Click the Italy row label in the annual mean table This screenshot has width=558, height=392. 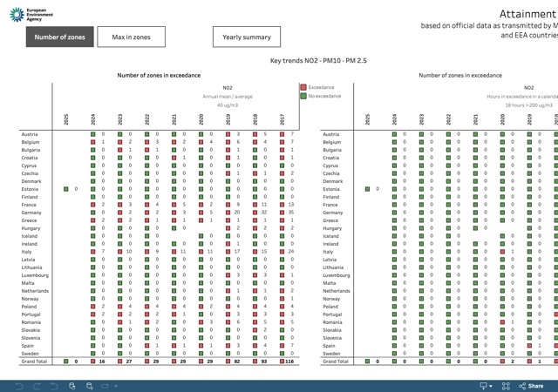26,252
